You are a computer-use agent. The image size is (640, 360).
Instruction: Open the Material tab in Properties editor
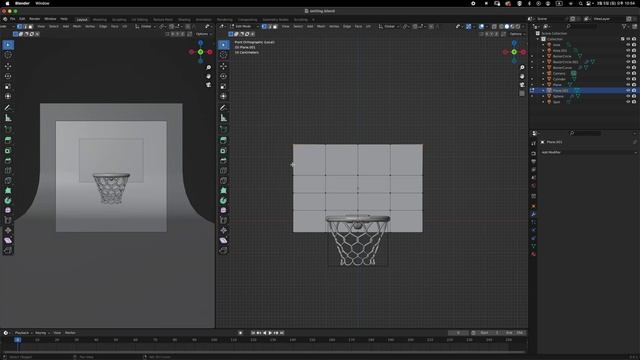tap(533, 254)
